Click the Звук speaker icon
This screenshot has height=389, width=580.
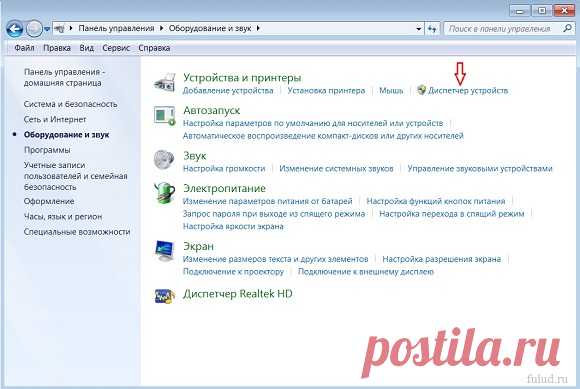tap(164, 160)
